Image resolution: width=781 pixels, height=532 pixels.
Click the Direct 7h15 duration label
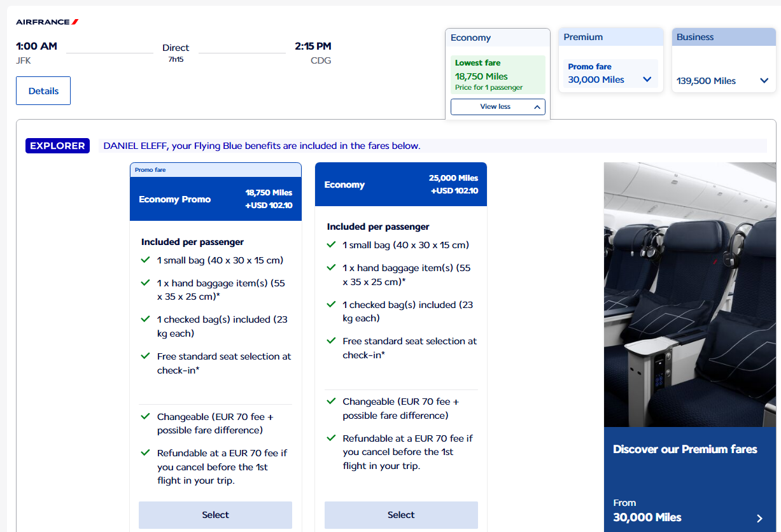click(x=176, y=53)
